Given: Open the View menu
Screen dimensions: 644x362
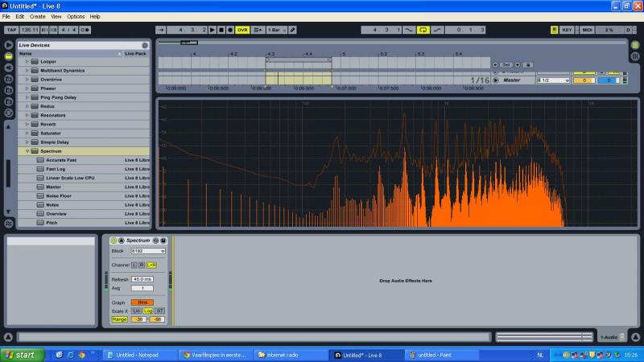Looking at the screenshot, I should (56, 16).
